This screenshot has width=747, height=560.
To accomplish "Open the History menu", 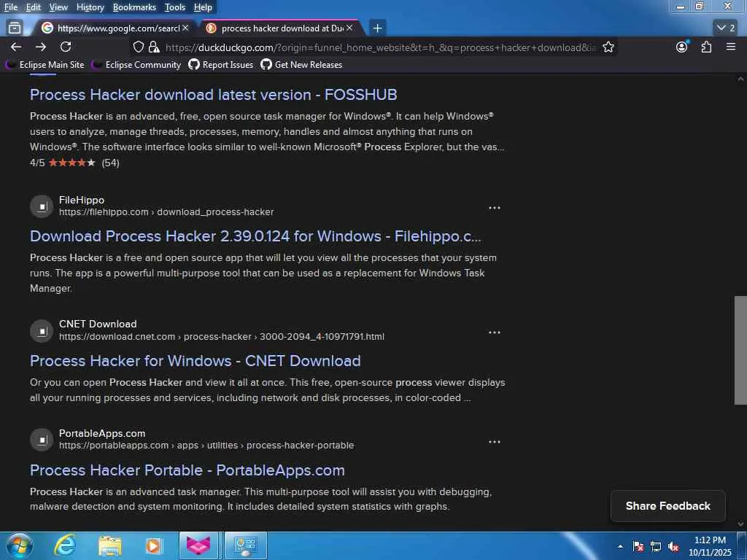I will [90, 7].
